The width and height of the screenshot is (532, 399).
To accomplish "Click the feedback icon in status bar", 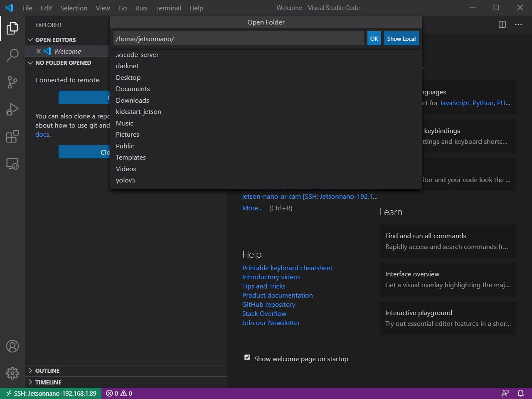I will tap(505, 393).
